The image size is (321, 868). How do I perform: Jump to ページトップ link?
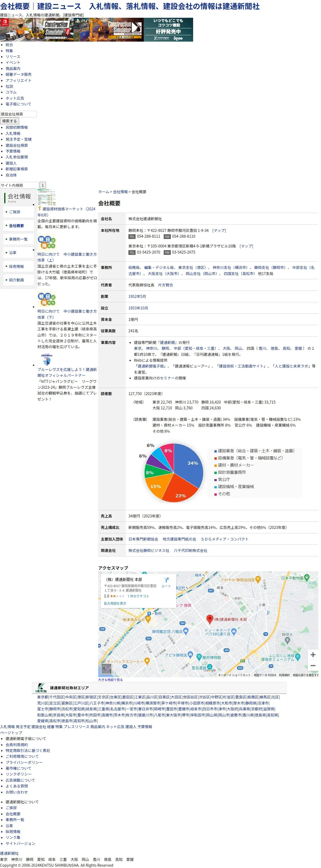(x=11, y=733)
